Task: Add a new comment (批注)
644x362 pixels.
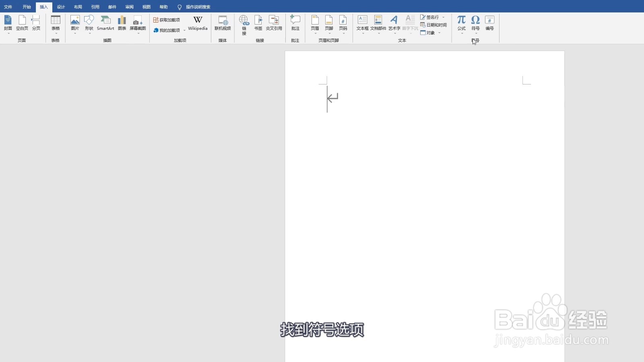Action: pyautogui.click(x=295, y=23)
